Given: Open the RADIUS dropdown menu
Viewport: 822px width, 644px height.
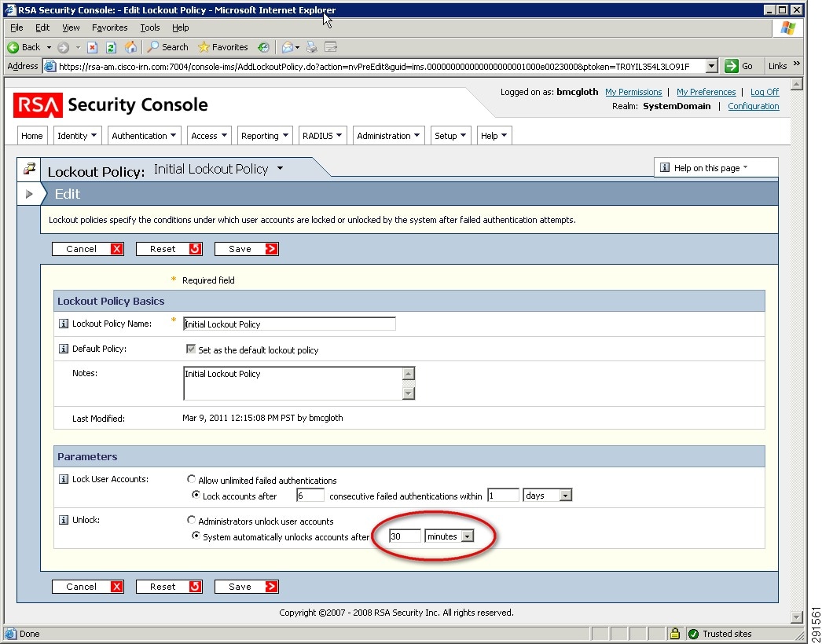Looking at the screenshot, I should (x=322, y=136).
